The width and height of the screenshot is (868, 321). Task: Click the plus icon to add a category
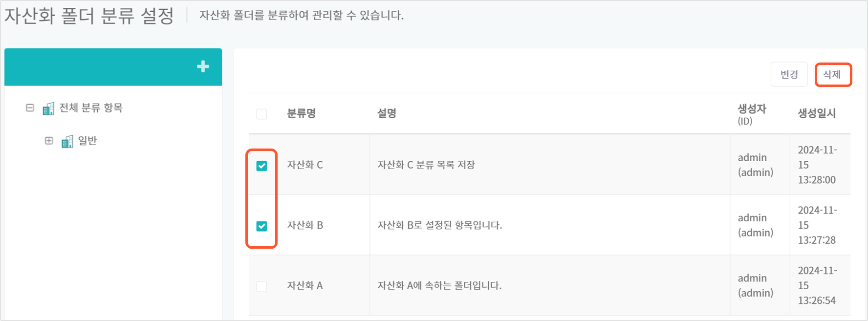click(203, 66)
